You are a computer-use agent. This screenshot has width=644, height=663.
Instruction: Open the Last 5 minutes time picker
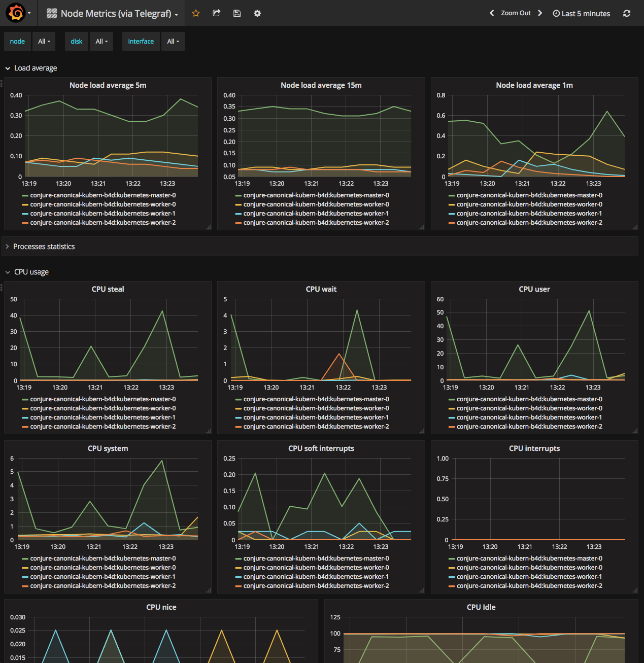(582, 14)
